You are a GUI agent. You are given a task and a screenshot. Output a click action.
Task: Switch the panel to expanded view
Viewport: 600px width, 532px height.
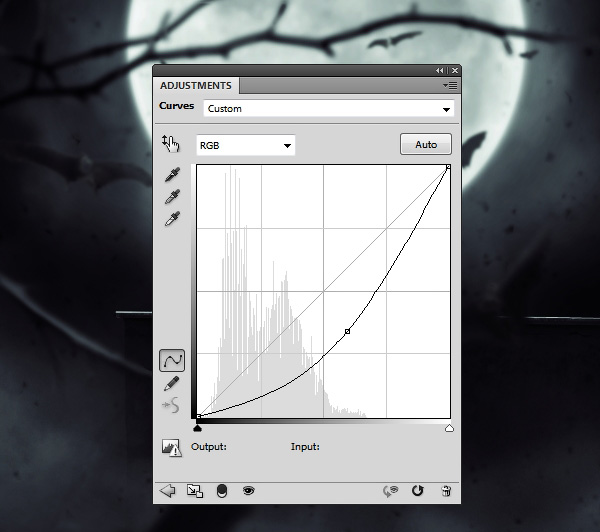[195, 491]
